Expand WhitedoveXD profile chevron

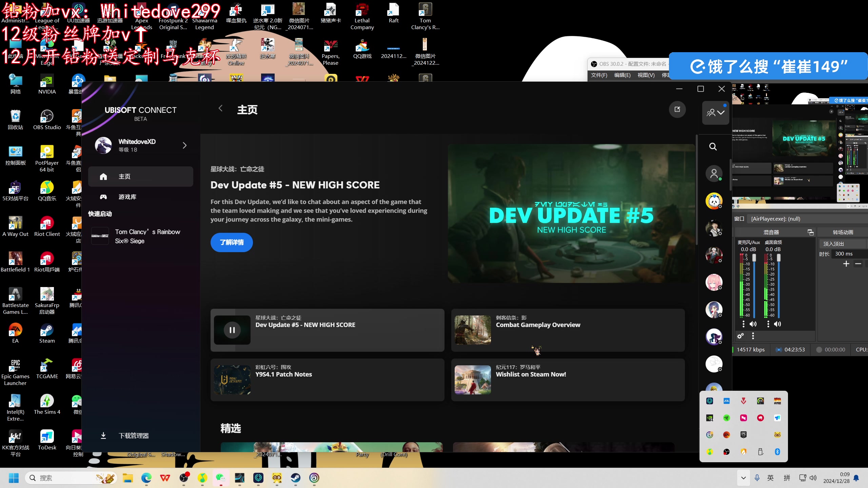[184, 145]
